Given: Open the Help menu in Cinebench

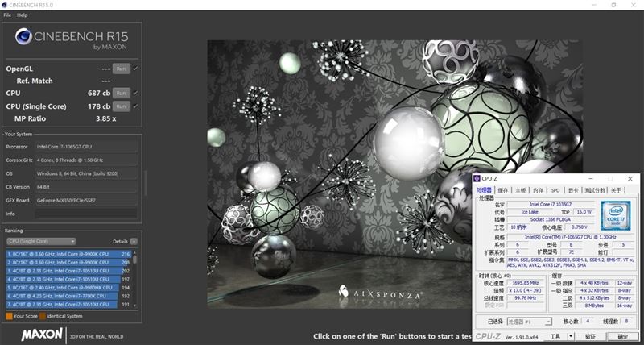Looking at the screenshot, I should [x=23, y=15].
